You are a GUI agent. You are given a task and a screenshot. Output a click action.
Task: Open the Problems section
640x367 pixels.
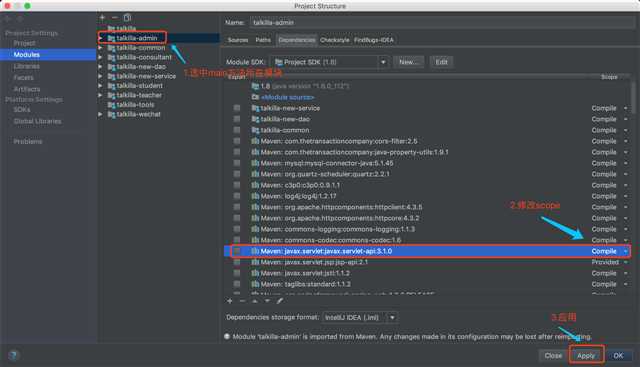click(x=28, y=142)
